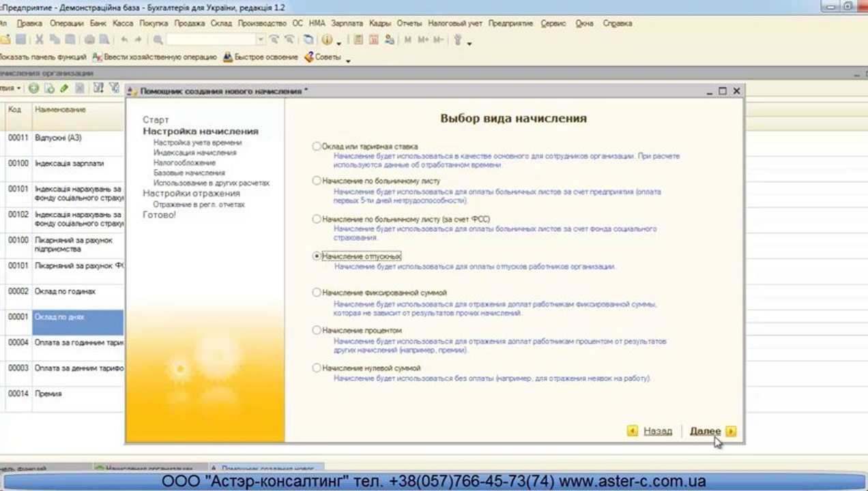Choose Начисление фиксированной суммой radio button
The height and width of the screenshot is (491, 868).
point(316,293)
